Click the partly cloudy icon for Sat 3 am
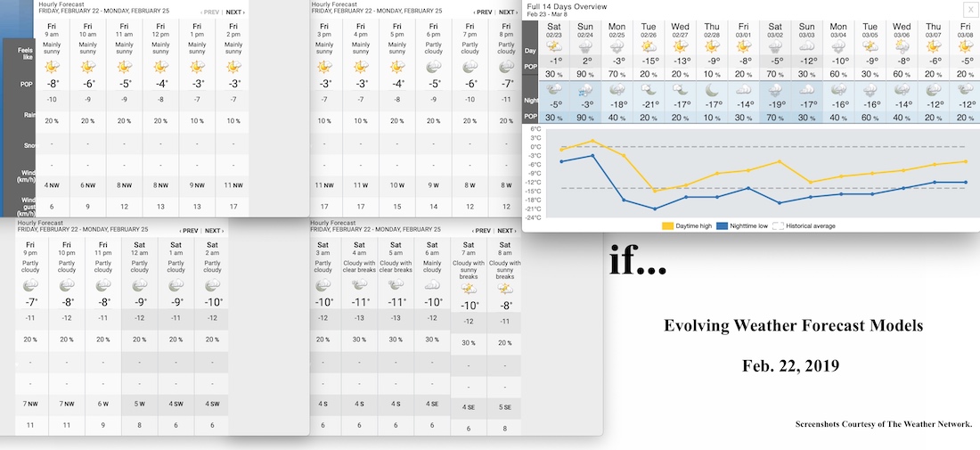This screenshot has width=980, height=450. (323, 285)
